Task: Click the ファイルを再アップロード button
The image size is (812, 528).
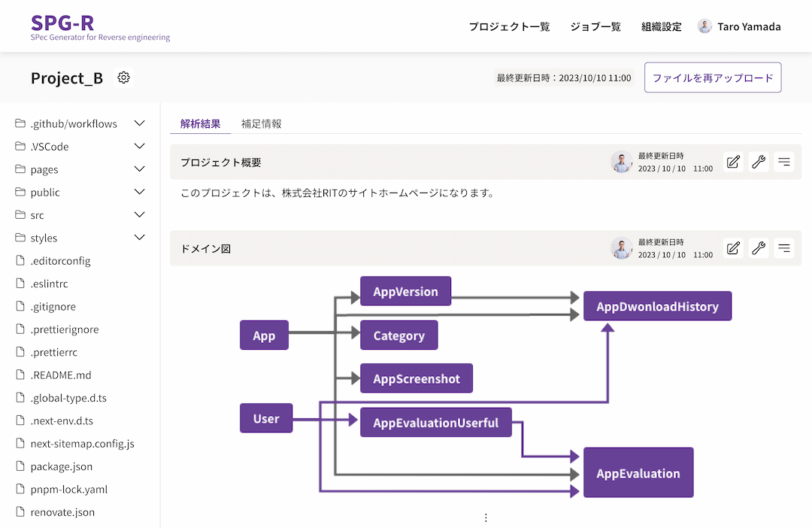Action: (x=713, y=77)
